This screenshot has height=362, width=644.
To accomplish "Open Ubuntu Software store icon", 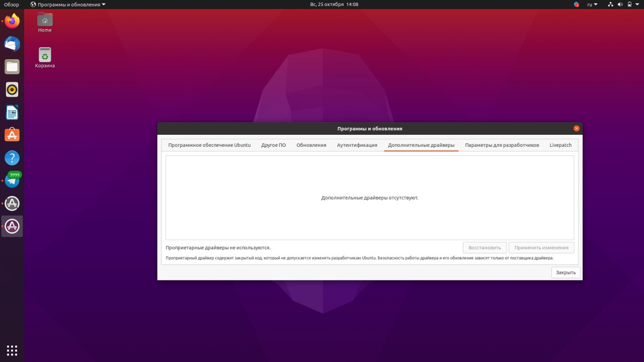I will click(12, 135).
